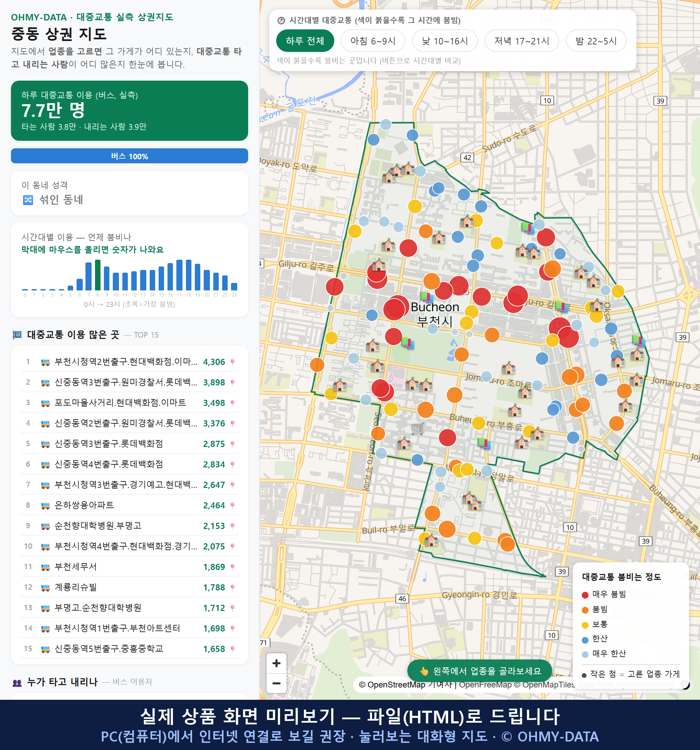This screenshot has width=700, height=750.
Task: Click the 매우 붐빔 red legend swatch
Action: point(585,595)
